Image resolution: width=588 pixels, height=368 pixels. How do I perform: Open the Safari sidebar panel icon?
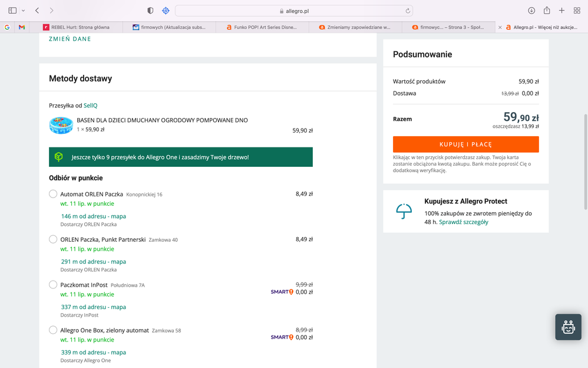pos(12,11)
